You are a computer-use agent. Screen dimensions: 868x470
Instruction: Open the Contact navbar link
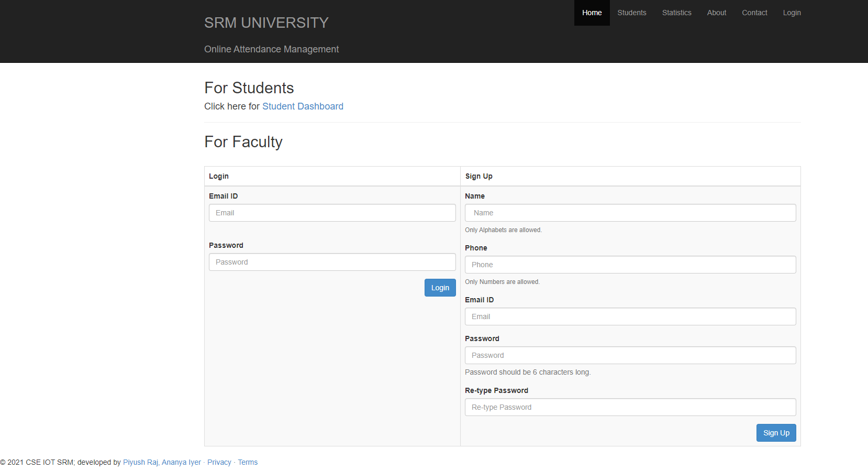pyautogui.click(x=754, y=13)
